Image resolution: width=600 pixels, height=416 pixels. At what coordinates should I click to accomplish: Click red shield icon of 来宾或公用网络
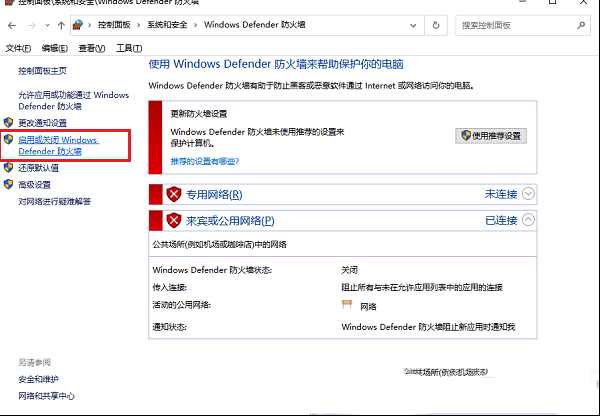174,220
